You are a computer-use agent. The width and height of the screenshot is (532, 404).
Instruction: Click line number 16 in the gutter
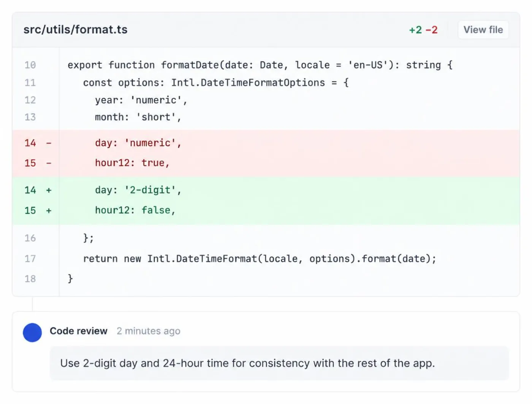click(x=30, y=238)
